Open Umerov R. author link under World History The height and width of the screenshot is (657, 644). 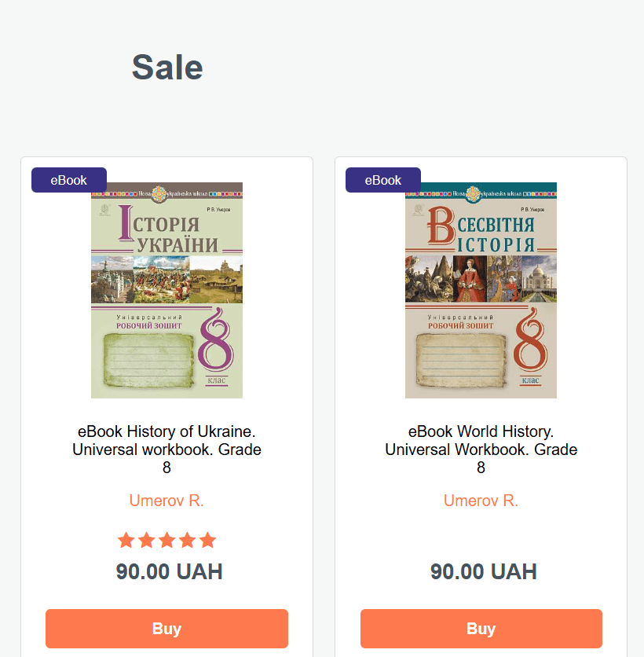481,501
